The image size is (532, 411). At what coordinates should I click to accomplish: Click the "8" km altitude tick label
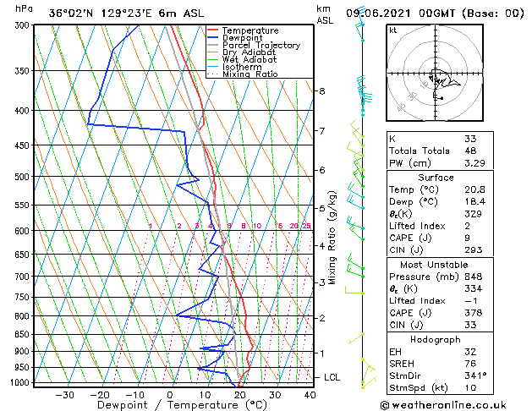321,90
